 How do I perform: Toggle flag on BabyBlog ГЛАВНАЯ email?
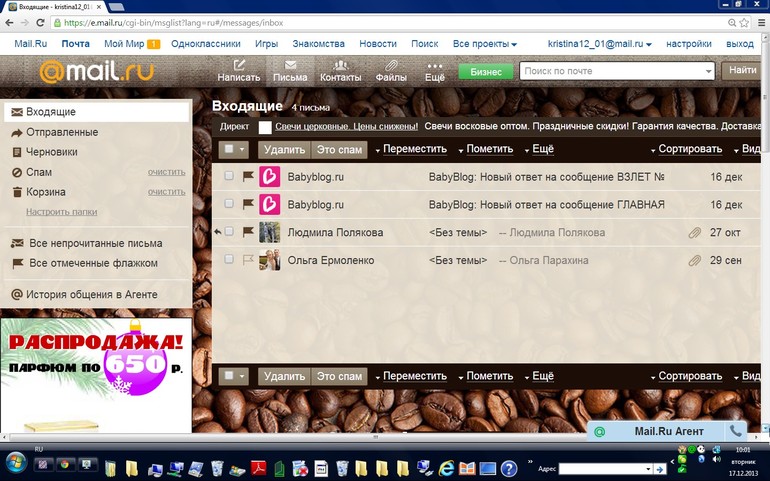[248, 203]
